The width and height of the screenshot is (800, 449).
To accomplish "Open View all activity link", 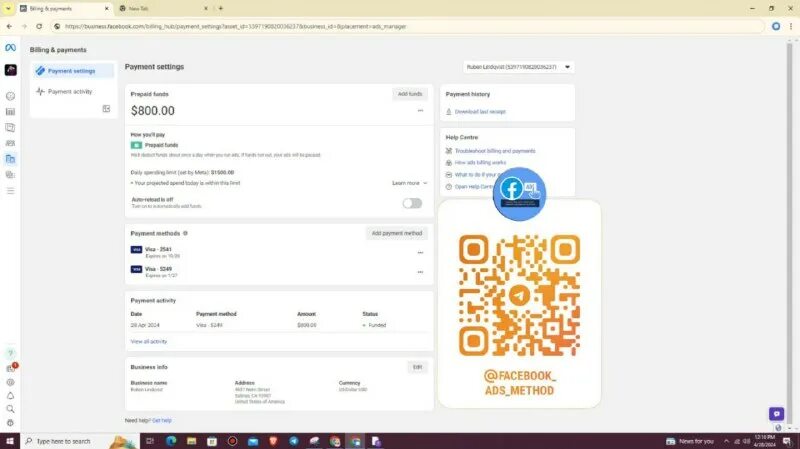I will pyautogui.click(x=148, y=341).
